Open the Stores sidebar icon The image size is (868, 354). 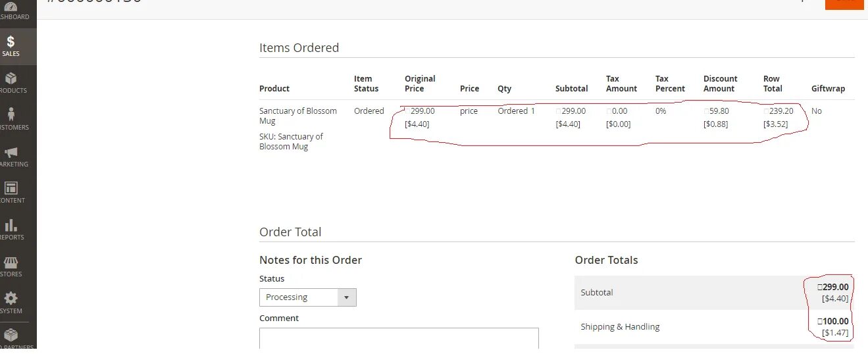[11, 263]
